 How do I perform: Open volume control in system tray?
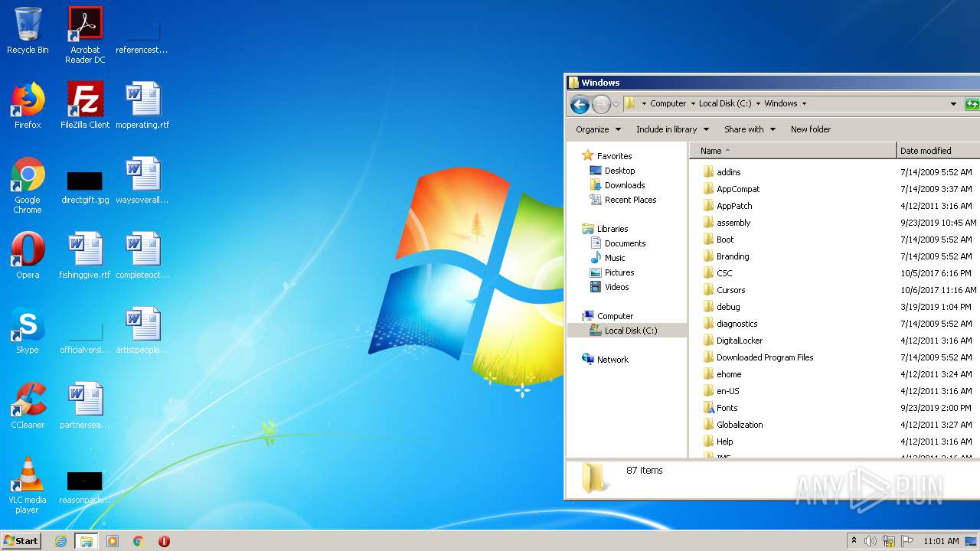(871, 541)
